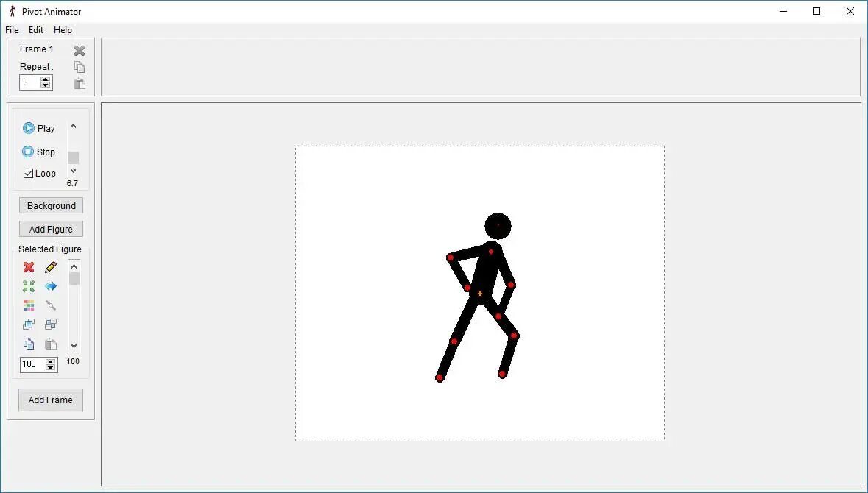Click the Add Frame button
Viewport: 868px width, 493px height.
tap(50, 400)
